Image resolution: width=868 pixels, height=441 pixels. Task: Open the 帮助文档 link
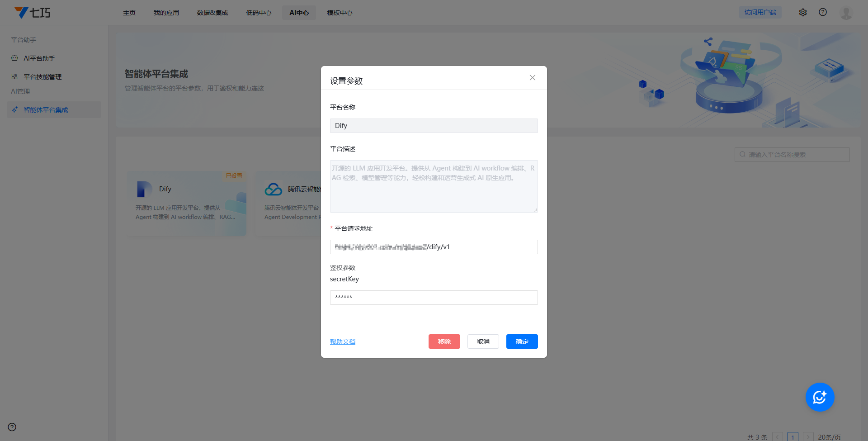[x=343, y=341]
